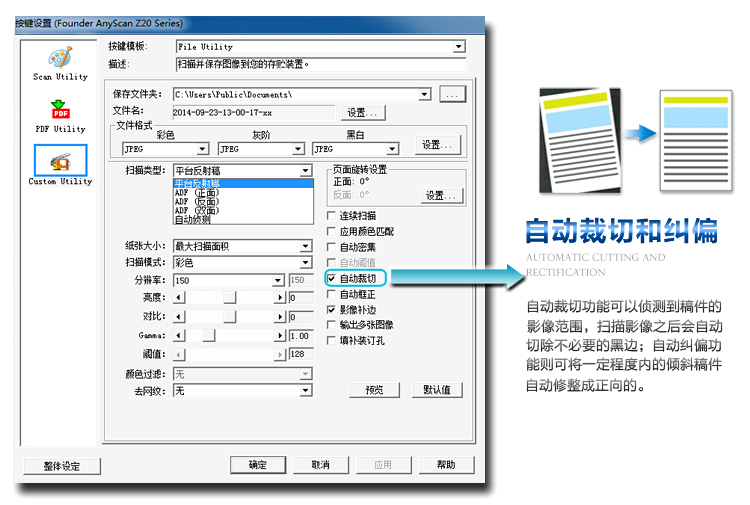This screenshot has width=750, height=505.
Task: Toggle the 自动裁切 checkbox
Action: pos(333,279)
